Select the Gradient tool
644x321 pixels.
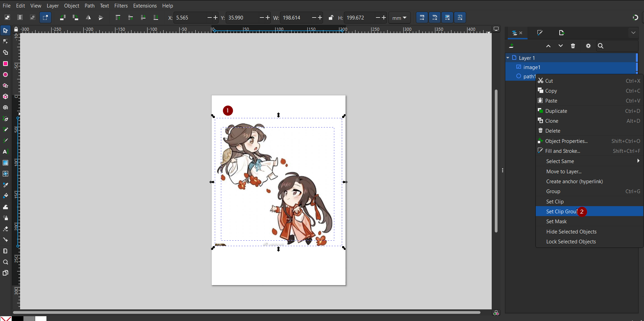click(5, 163)
